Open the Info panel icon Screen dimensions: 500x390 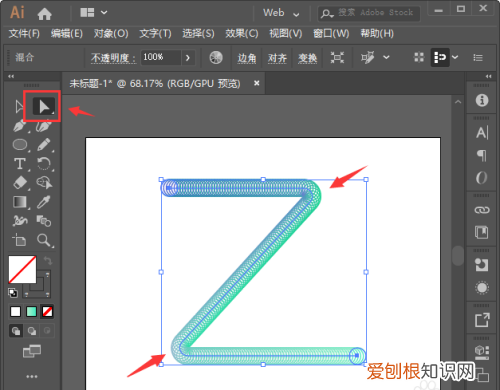pyautogui.click(x=482, y=100)
